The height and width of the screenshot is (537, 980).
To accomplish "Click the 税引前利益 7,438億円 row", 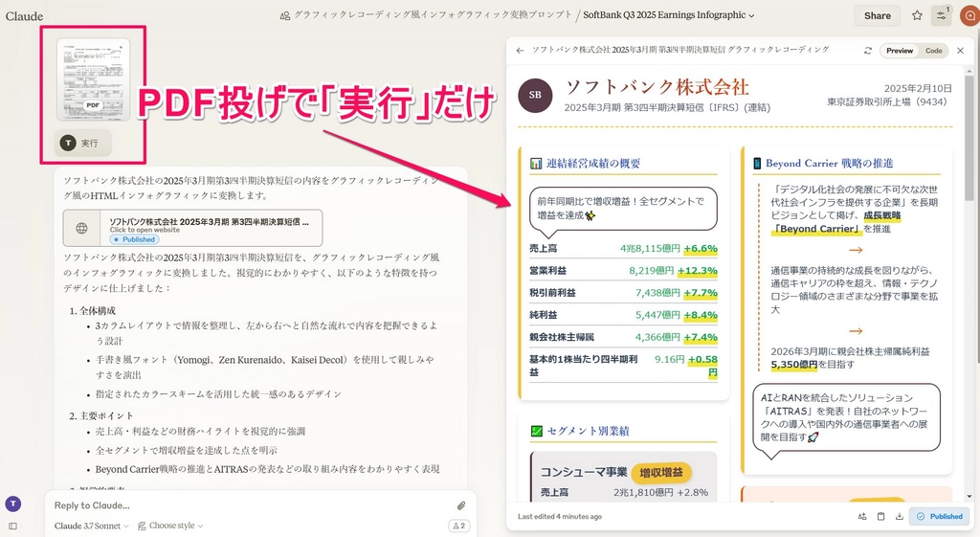I will tap(623, 293).
